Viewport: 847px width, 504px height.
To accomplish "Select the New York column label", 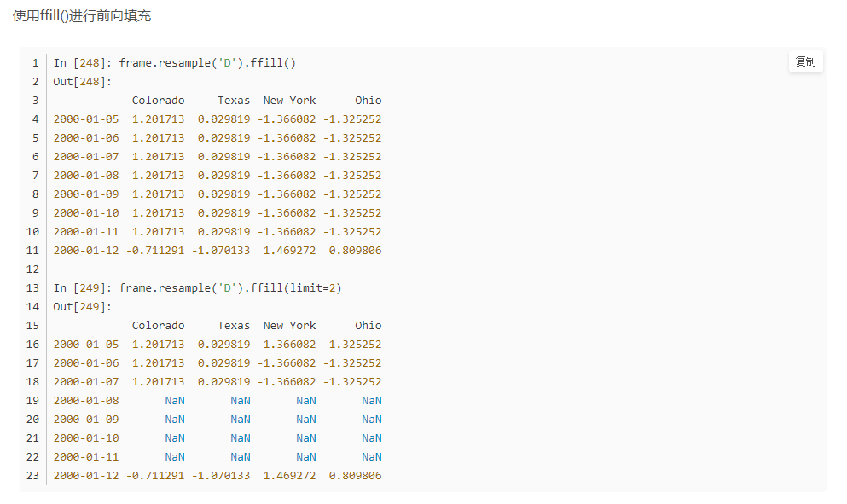I will pyautogui.click(x=289, y=100).
